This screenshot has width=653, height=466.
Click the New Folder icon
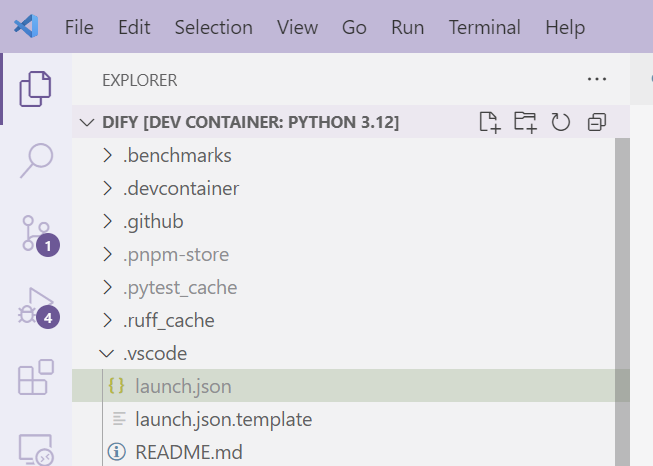click(x=525, y=122)
